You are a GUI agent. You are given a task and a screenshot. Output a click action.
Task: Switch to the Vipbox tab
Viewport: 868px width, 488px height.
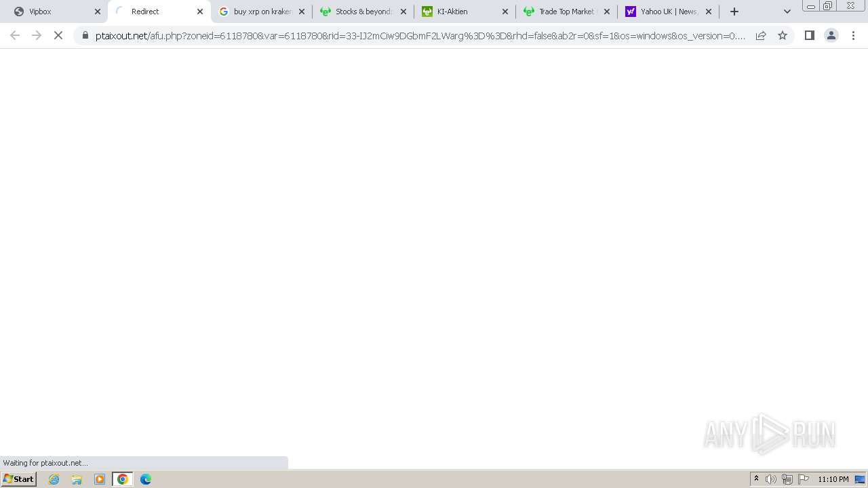pos(56,12)
